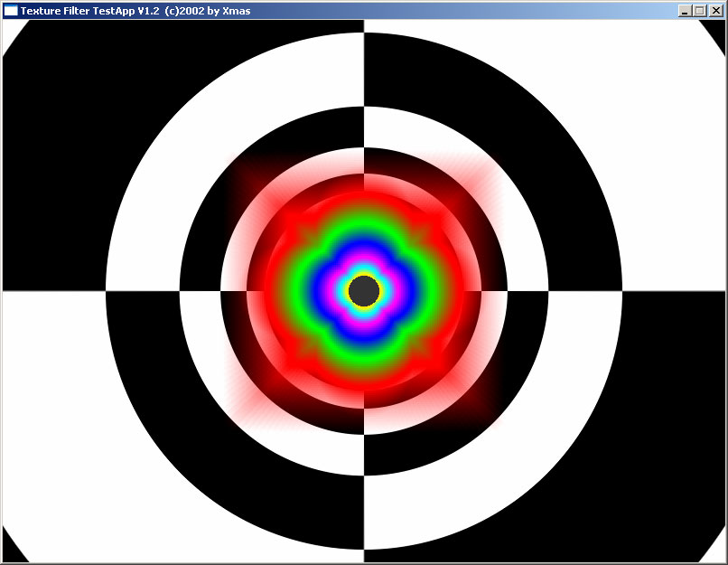Minimize the Texture Filter TestApp window
Image resolution: width=728 pixels, height=565 pixels.
coord(685,11)
